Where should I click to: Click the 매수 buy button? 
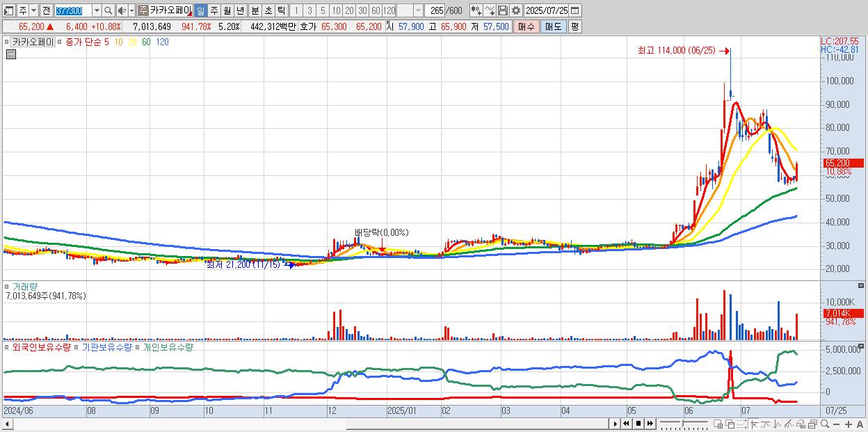(527, 26)
